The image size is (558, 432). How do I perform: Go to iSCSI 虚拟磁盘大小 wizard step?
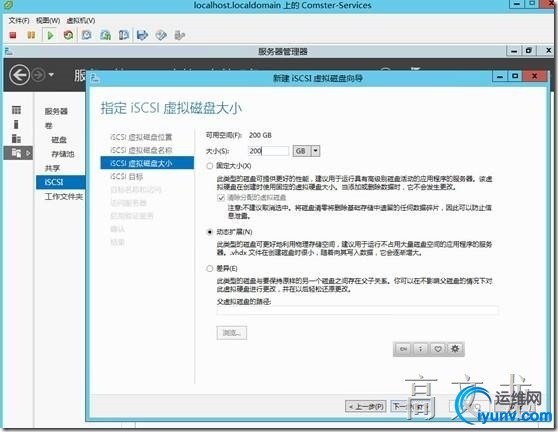pyautogui.click(x=147, y=163)
